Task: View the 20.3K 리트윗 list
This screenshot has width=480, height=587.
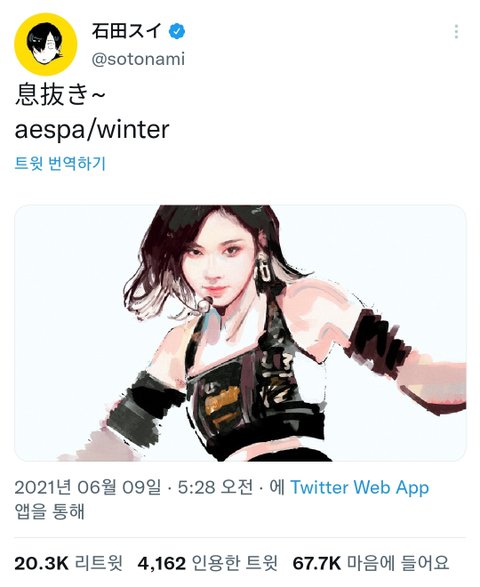Action: coord(69,563)
